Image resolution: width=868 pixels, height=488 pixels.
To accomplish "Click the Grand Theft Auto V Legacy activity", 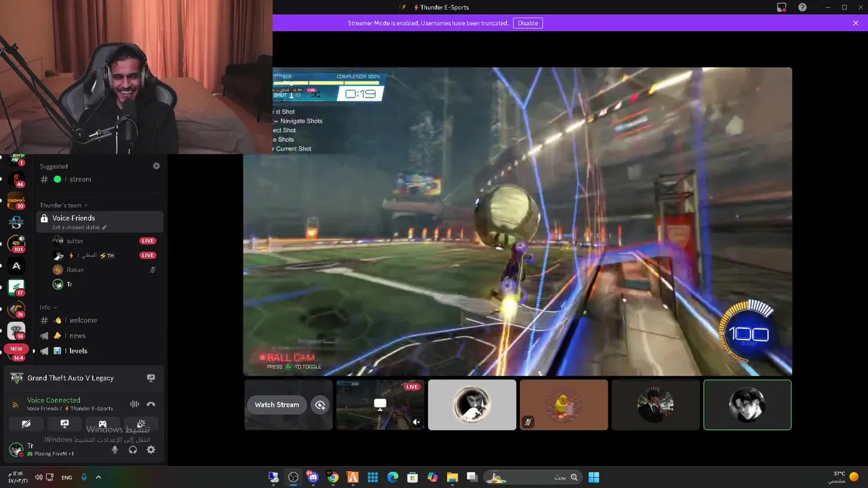I will click(x=71, y=378).
